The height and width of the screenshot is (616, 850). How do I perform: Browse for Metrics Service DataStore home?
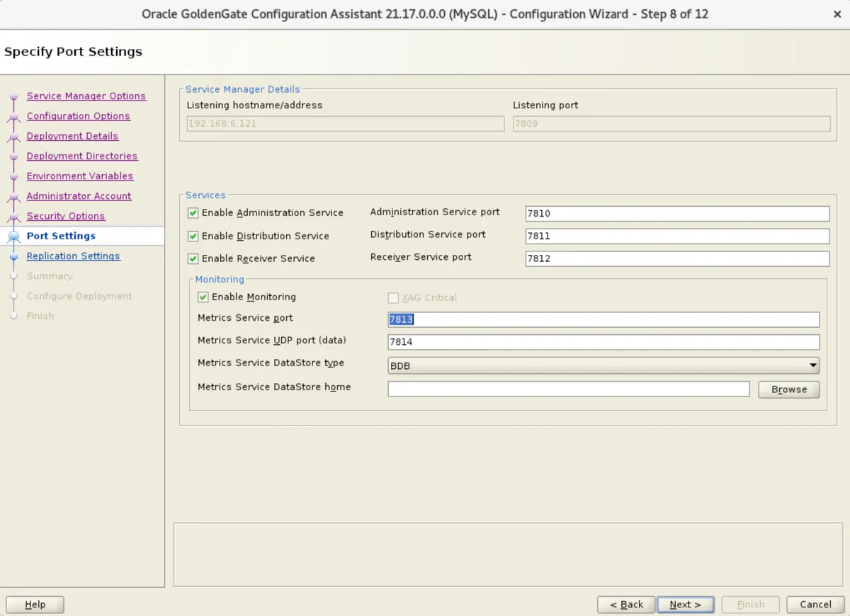coord(788,389)
